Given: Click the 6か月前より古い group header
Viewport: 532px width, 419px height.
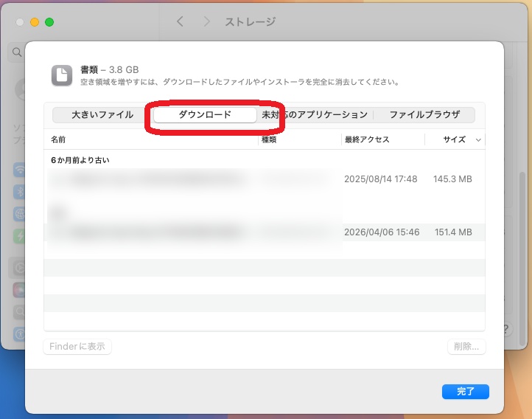Looking at the screenshot, I should pos(80,160).
